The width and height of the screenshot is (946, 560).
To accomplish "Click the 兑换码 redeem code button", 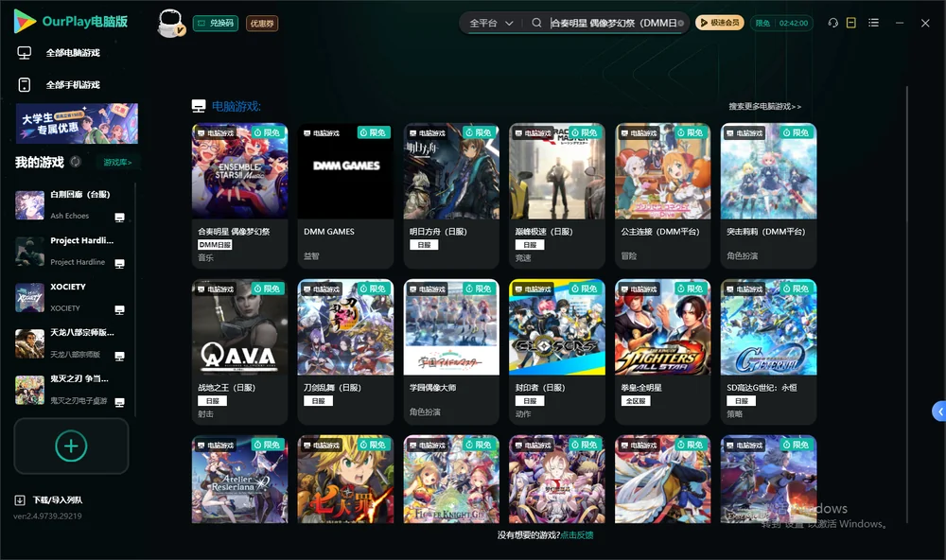I will 216,24.
